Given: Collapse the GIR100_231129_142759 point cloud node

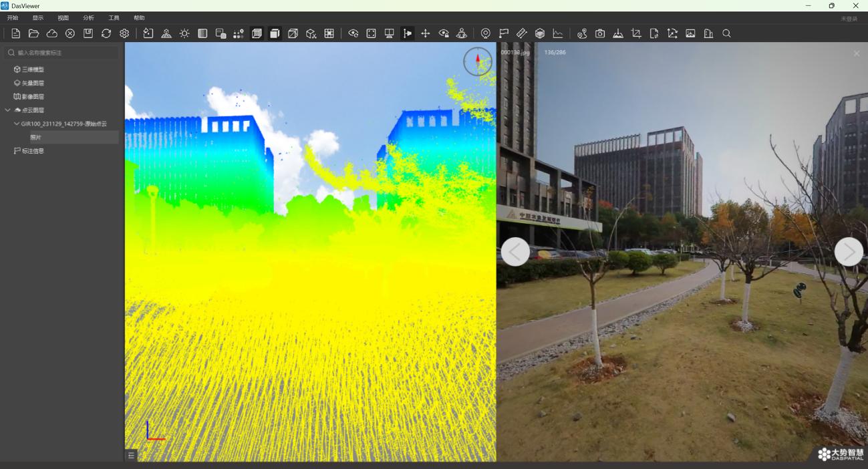Looking at the screenshot, I should (x=17, y=124).
